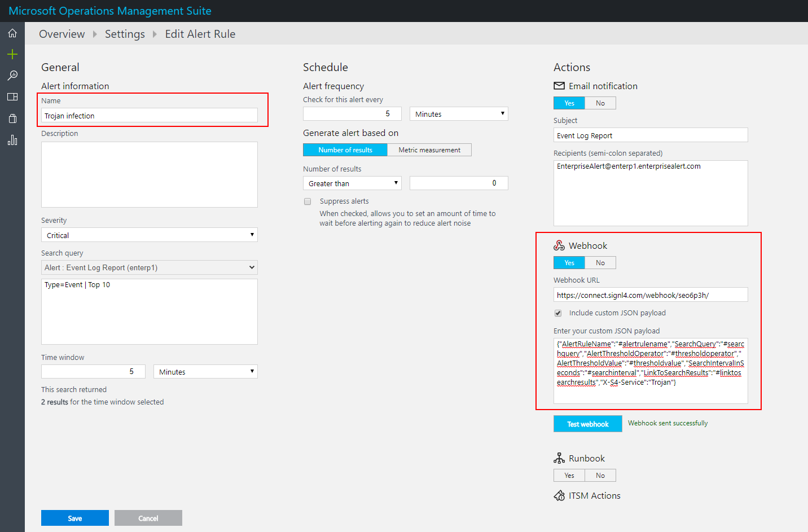
Task: Open the Solutions gallery bag icon
Action: click(x=12, y=118)
